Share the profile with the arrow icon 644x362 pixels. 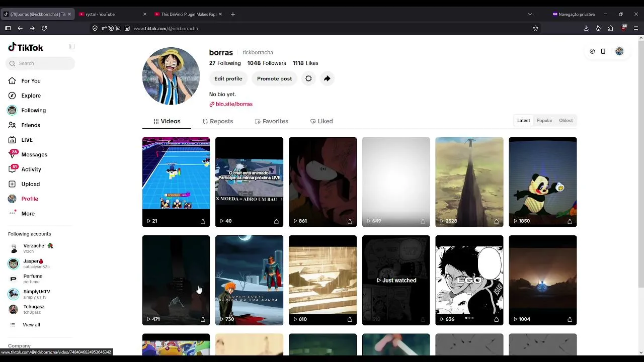coord(327,78)
